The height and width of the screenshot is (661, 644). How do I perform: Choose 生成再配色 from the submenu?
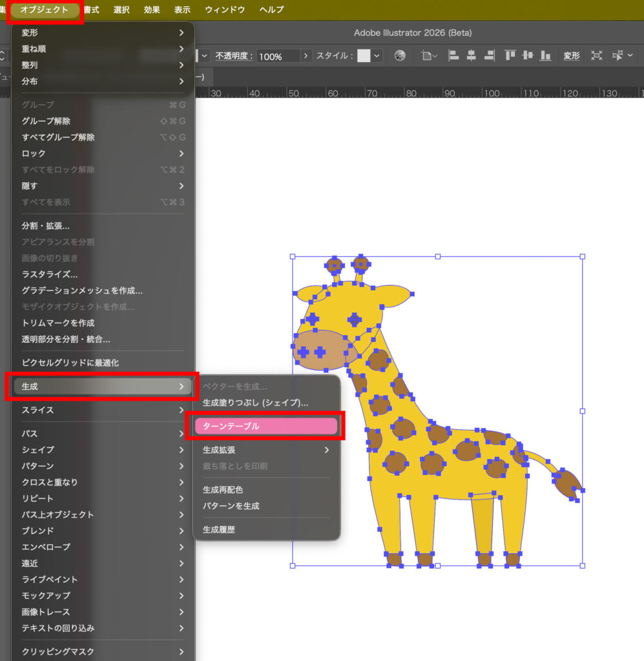pos(223,490)
